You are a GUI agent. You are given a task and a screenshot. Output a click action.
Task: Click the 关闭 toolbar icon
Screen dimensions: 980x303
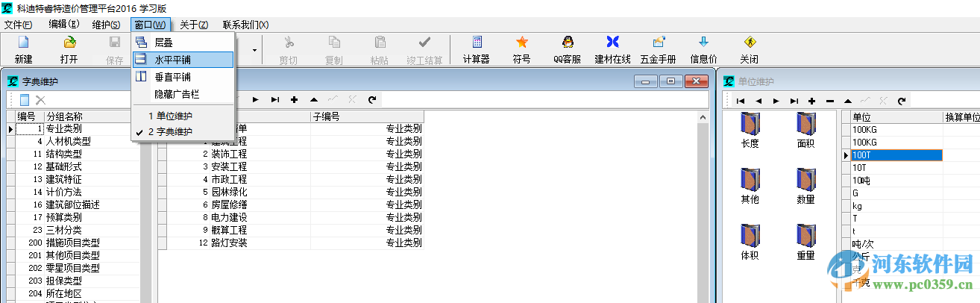pos(749,50)
